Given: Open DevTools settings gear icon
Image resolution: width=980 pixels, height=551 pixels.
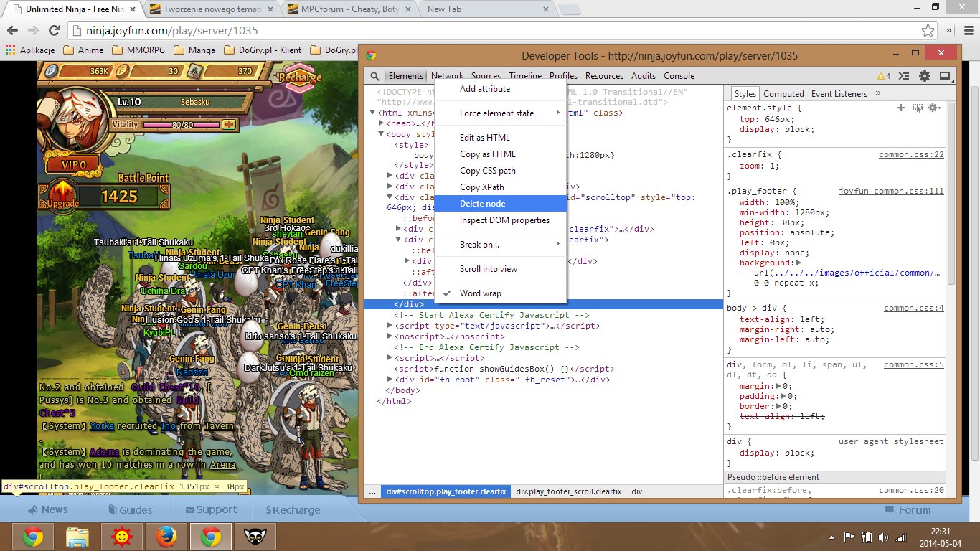Looking at the screenshot, I should [x=925, y=76].
